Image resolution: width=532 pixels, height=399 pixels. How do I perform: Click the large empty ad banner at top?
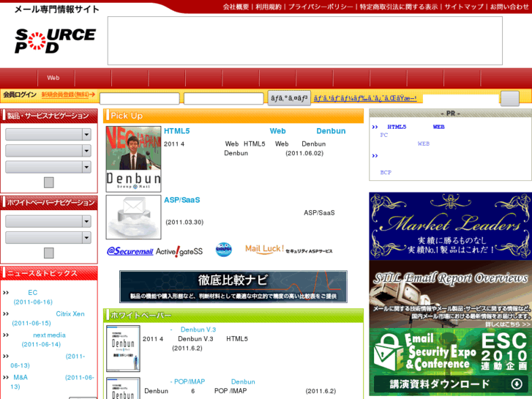pyautogui.click(x=305, y=41)
